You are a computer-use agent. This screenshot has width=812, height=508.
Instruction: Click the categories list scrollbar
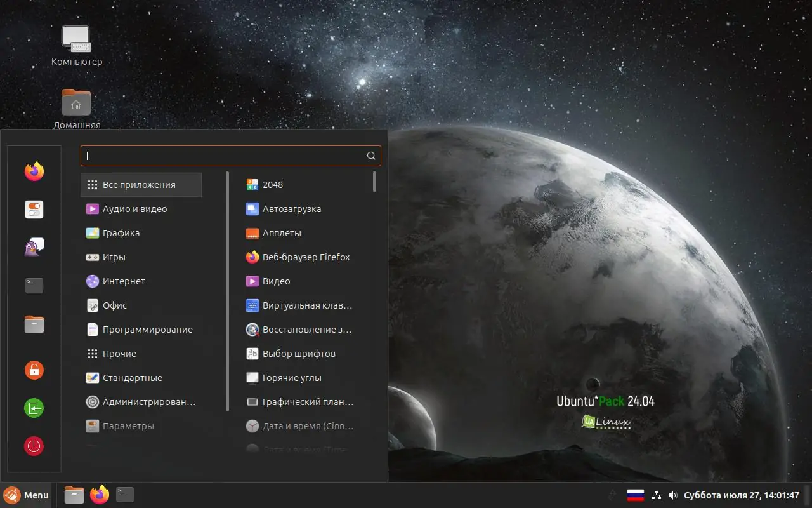point(227,291)
